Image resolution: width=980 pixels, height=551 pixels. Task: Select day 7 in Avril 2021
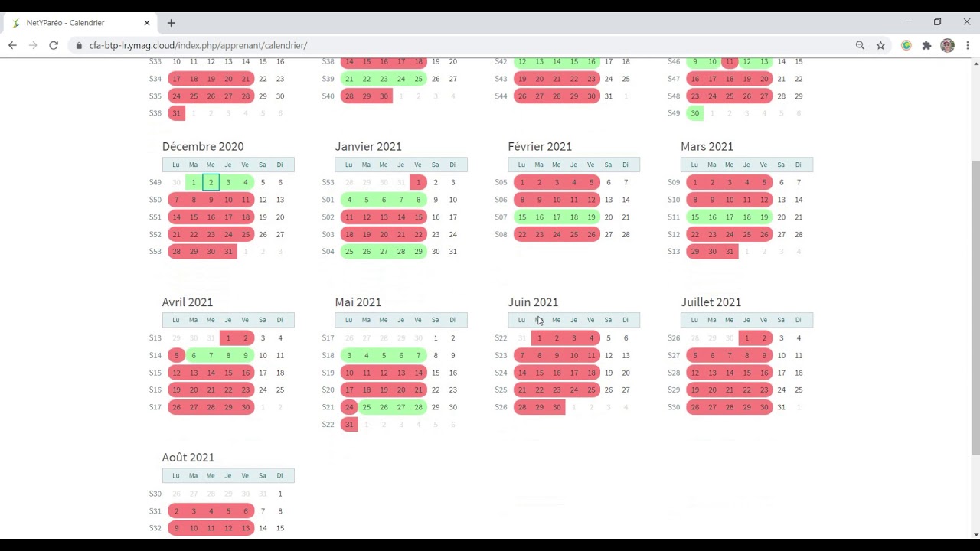click(x=211, y=355)
